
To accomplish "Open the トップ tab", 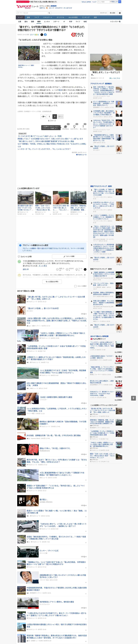I will (x=20, y=17).
